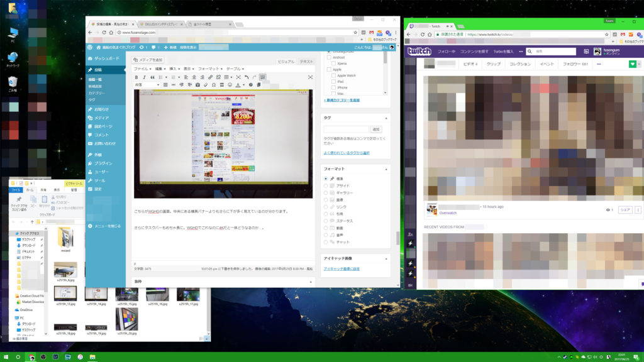Reload the page in the WordPress browser window
Image resolution: width=644 pixels, height=362 pixels.
coord(104,33)
